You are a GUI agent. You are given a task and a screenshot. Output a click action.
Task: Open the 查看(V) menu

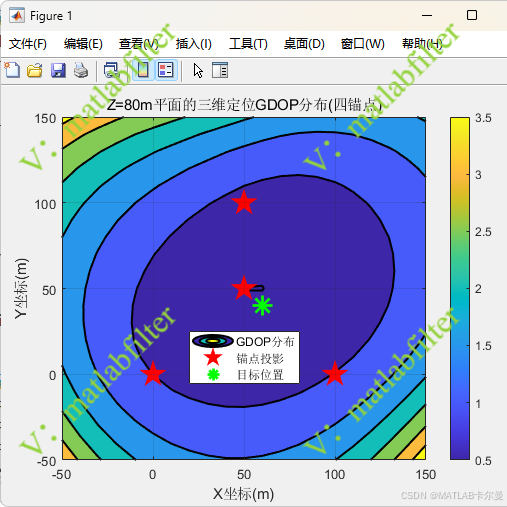[x=139, y=44]
